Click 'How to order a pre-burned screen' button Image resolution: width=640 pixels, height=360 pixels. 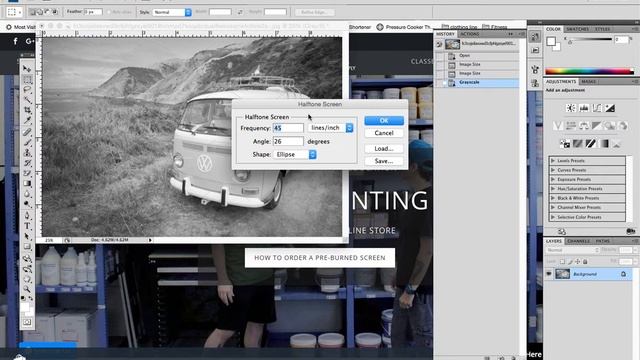point(320,258)
